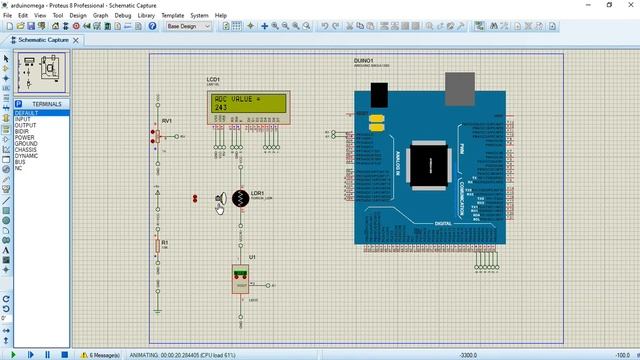Open the toolbar Help question-mark icon
This screenshot has width=640, height=360.
[x=152, y=26]
